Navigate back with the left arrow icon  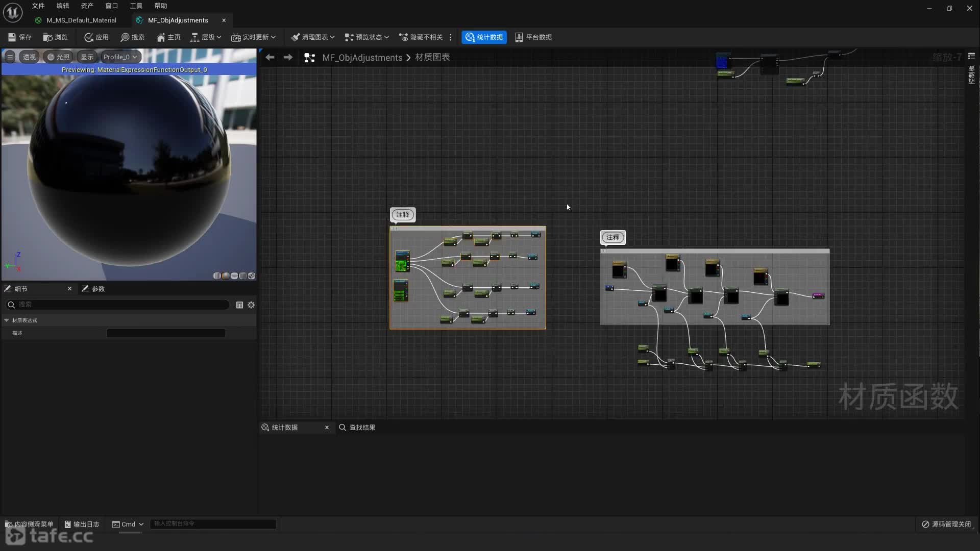coord(270,58)
